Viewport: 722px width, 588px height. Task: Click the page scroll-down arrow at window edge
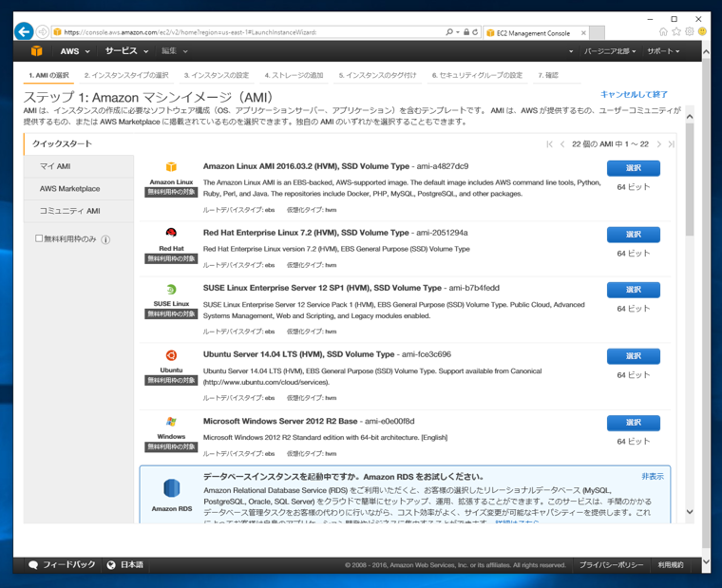click(x=707, y=561)
